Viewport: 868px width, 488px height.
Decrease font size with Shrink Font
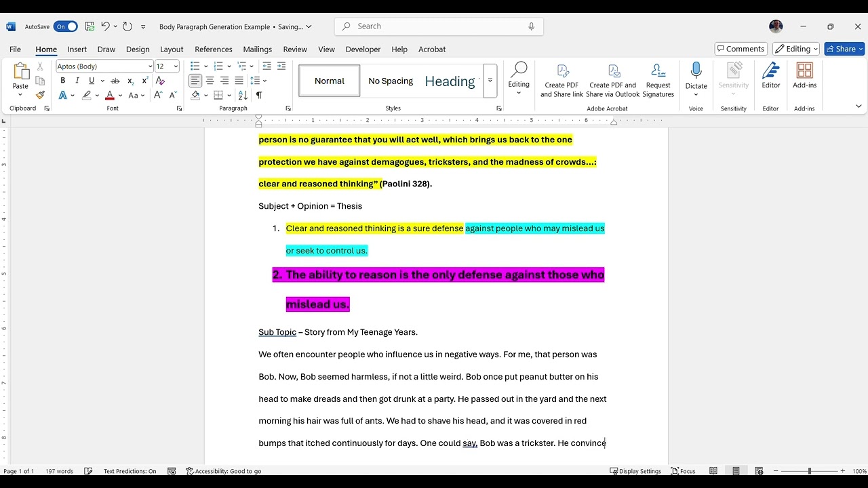coord(173,96)
